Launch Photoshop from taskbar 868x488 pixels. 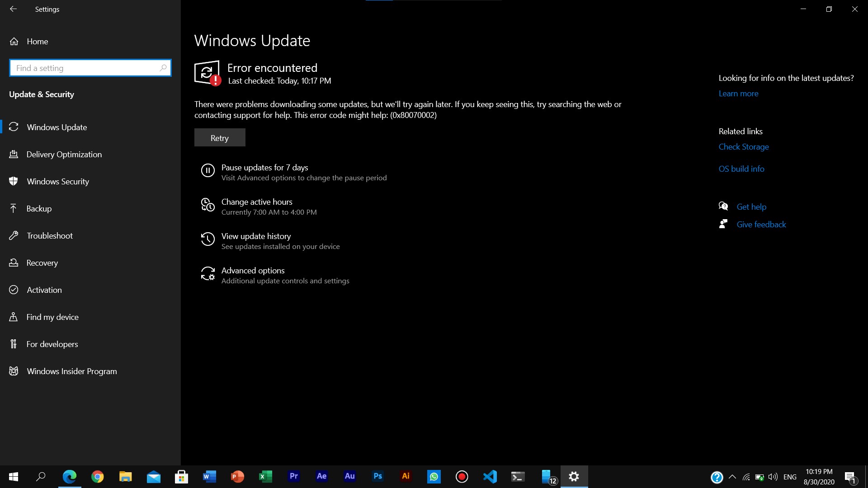click(378, 476)
